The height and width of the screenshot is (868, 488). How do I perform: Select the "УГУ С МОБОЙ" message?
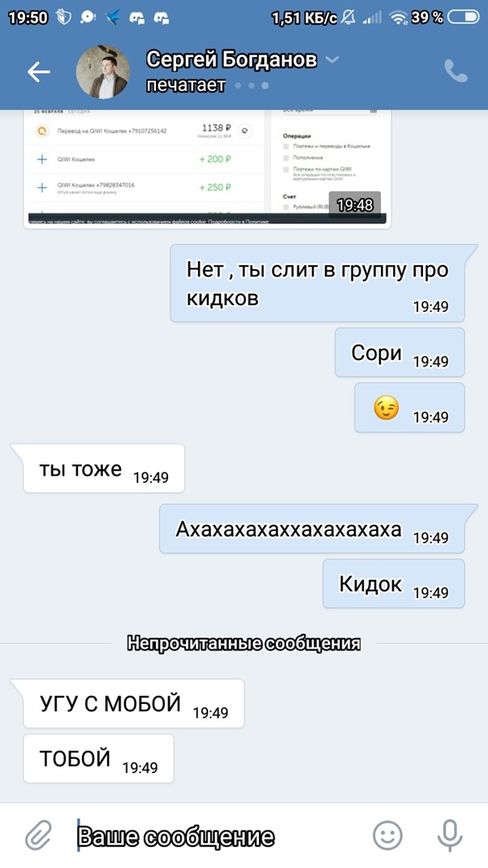(133, 703)
